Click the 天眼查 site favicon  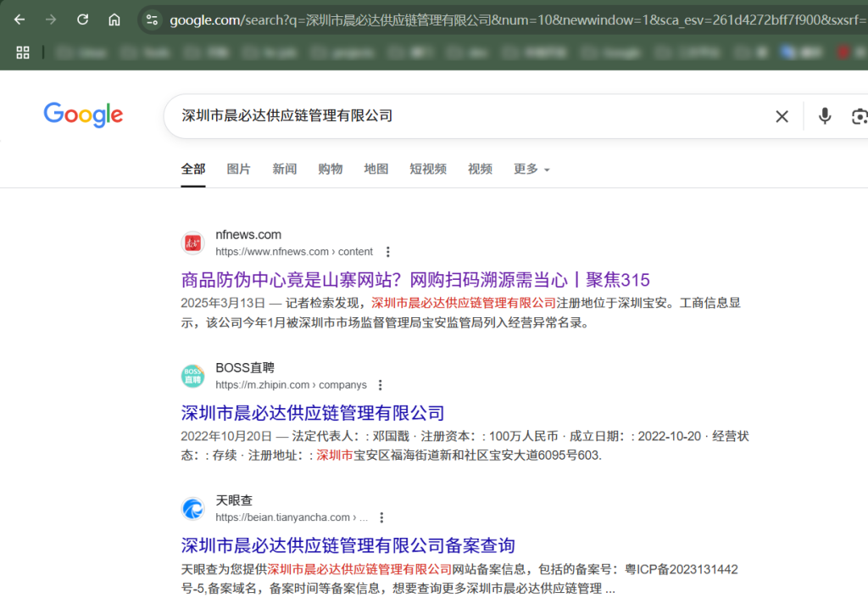[x=192, y=509]
